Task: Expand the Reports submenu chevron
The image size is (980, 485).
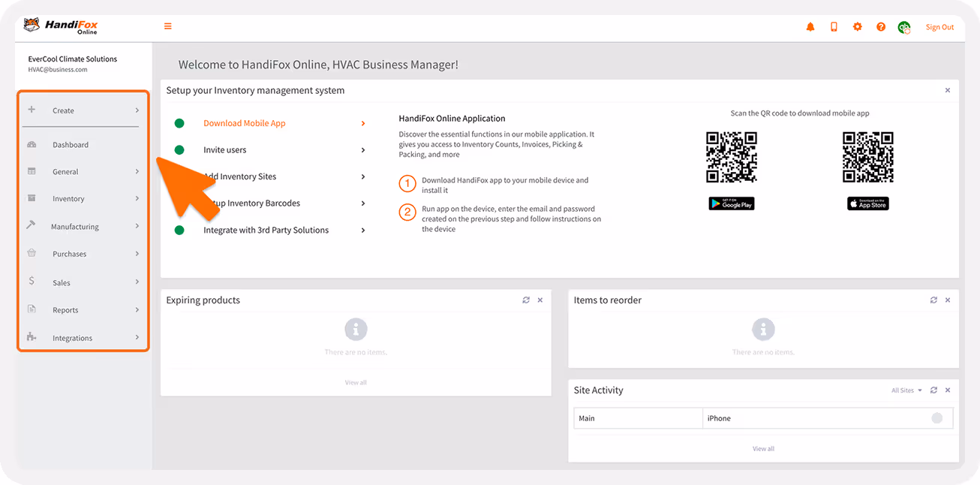Action: (x=137, y=310)
